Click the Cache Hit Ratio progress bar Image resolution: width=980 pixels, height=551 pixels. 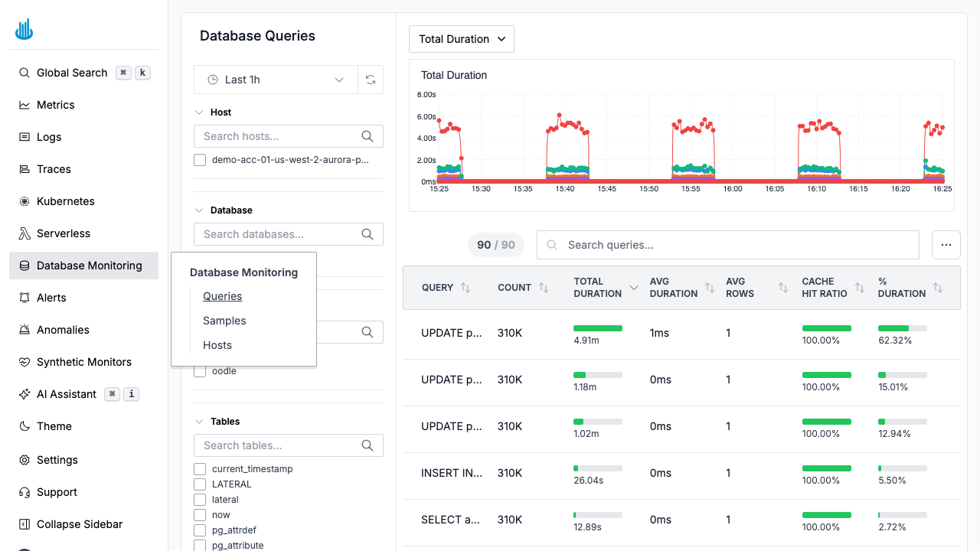[826, 328]
